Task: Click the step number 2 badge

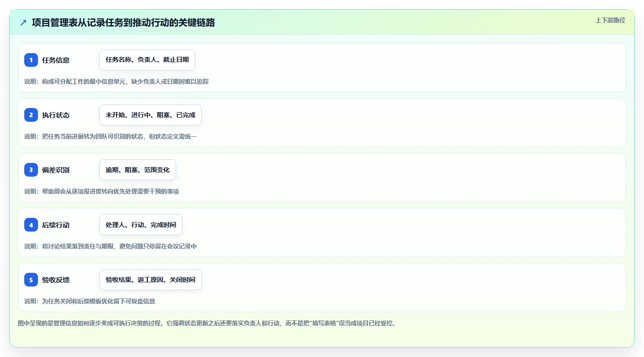Action: tap(31, 115)
